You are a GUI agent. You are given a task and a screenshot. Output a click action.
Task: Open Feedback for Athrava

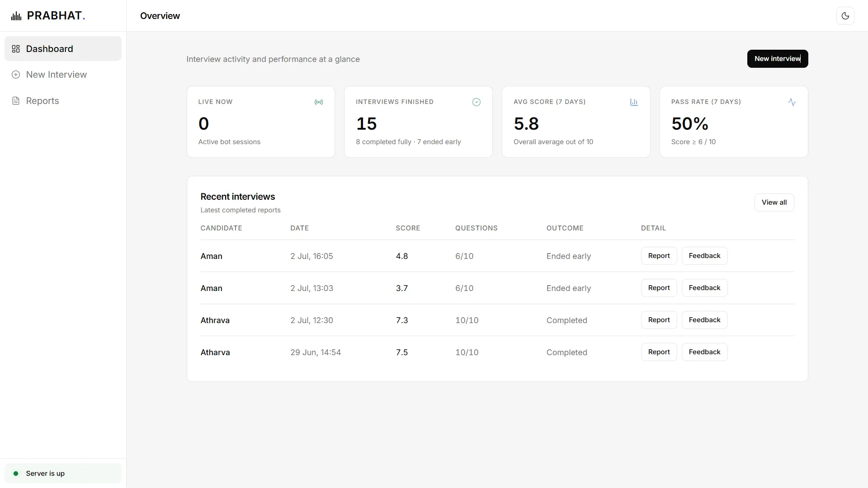coord(704,320)
